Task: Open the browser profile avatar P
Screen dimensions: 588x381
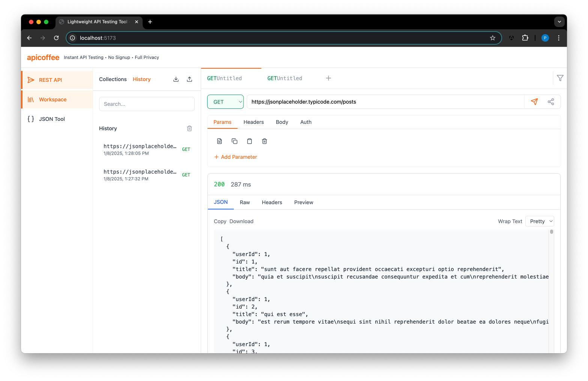Action: click(545, 38)
